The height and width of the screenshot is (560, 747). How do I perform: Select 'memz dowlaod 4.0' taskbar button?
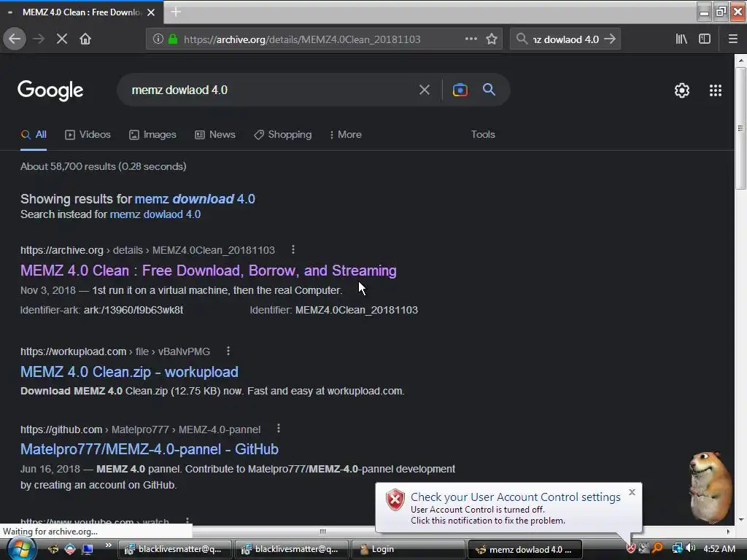tap(525, 549)
